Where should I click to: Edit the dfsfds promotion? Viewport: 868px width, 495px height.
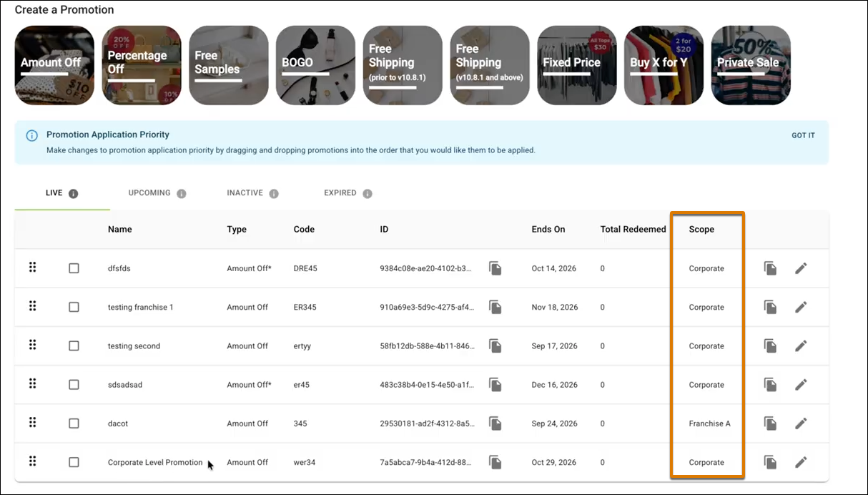coord(801,268)
